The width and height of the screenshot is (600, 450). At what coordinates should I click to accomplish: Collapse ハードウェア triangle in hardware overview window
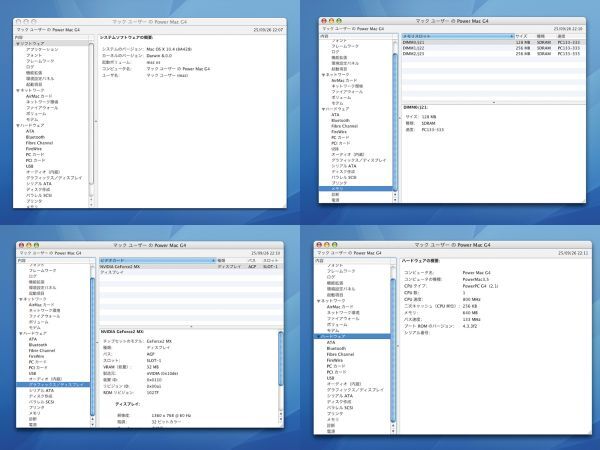[x=320, y=335]
